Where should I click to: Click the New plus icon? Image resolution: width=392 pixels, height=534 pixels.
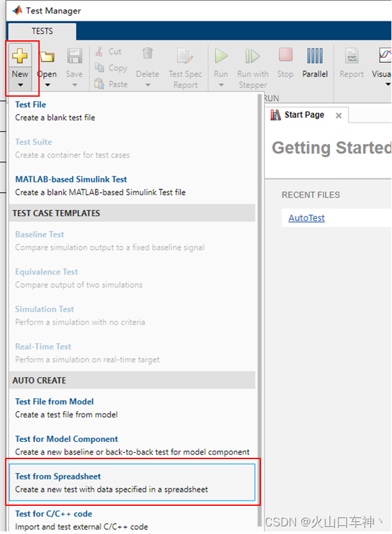pyautogui.click(x=20, y=56)
